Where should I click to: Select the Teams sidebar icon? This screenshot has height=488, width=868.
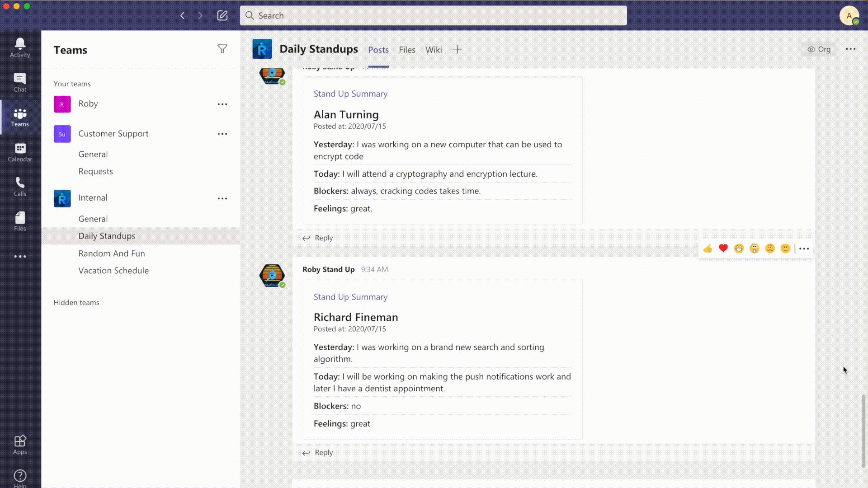20,117
